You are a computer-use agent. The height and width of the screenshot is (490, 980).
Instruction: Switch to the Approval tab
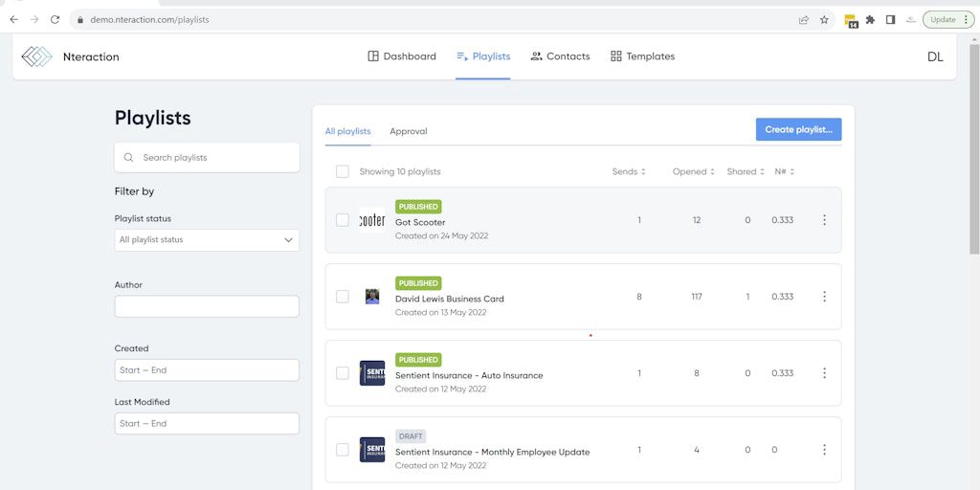pos(408,131)
